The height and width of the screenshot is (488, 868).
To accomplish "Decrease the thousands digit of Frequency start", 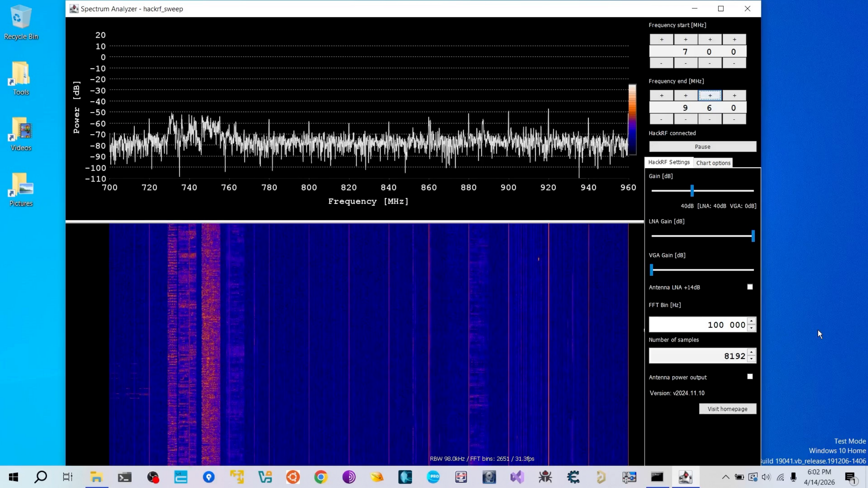I will tap(661, 63).
